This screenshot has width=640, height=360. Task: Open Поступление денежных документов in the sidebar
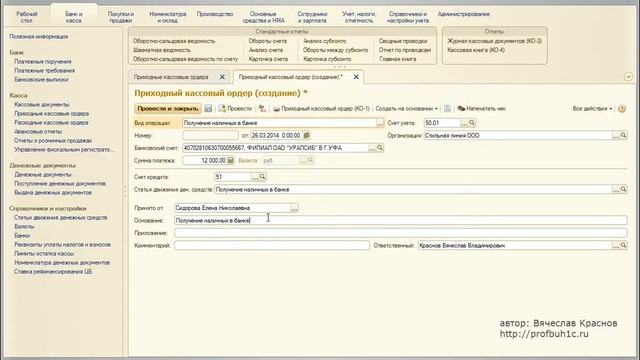[60, 183]
